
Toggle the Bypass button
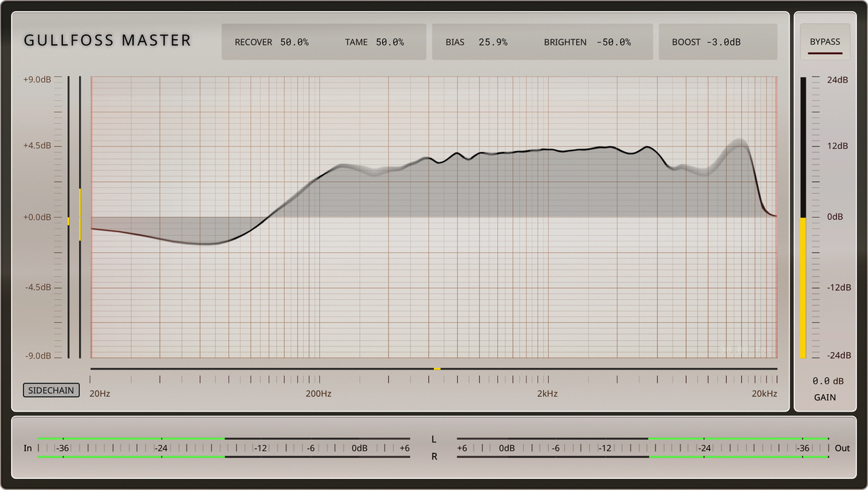tap(825, 42)
